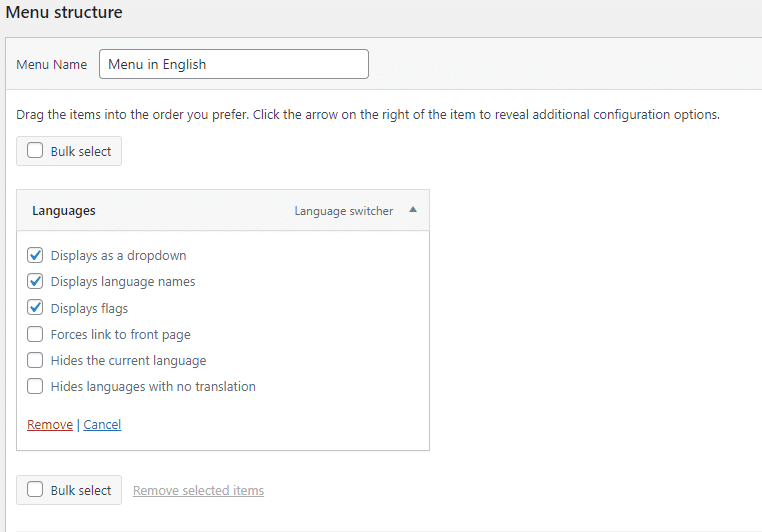Click into the Menu Name text field
Image resolution: width=762 pixels, height=532 pixels.
click(x=234, y=64)
